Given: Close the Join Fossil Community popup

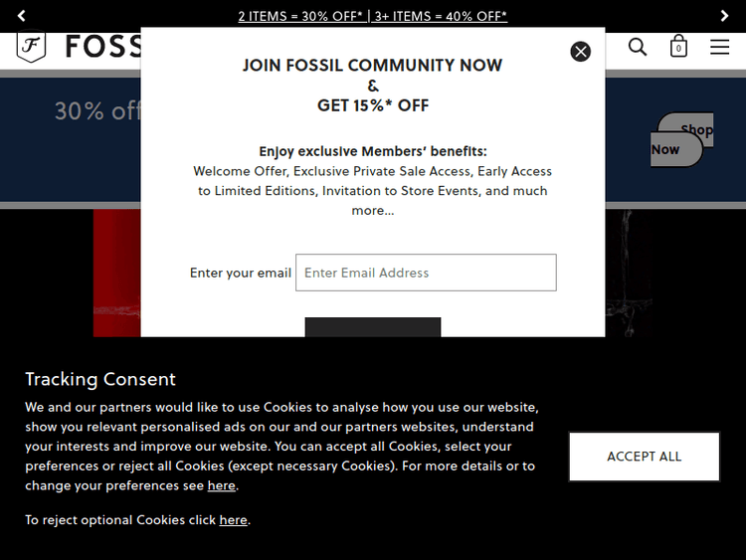Looking at the screenshot, I should pyautogui.click(x=581, y=52).
